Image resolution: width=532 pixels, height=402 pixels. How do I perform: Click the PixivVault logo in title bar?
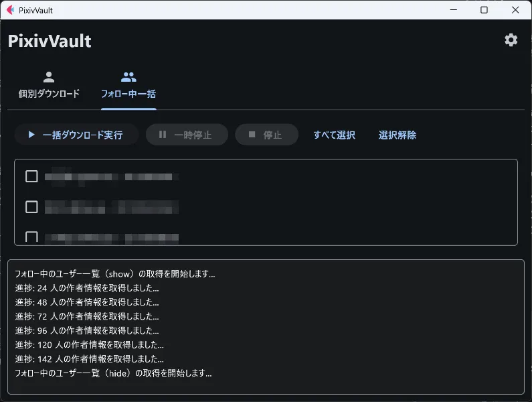click(x=11, y=10)
